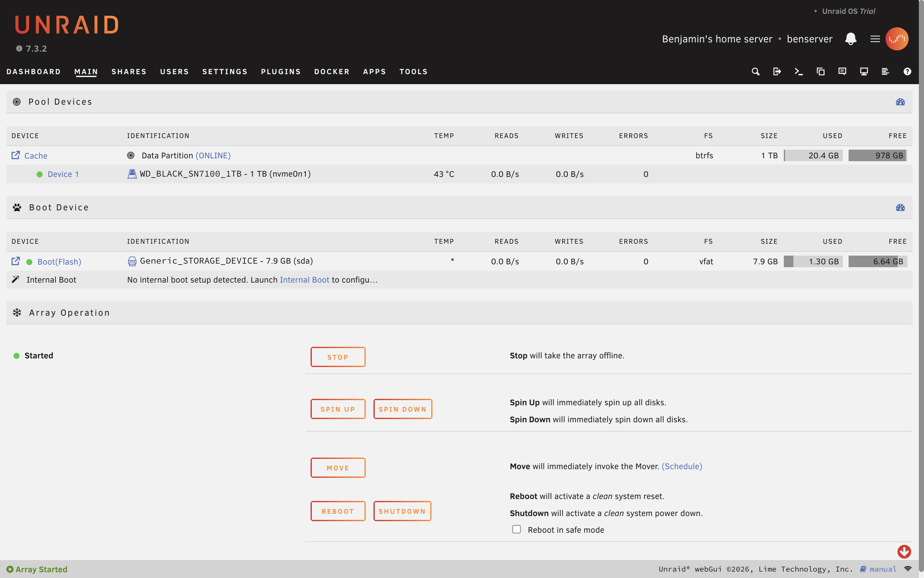Open the Plugins tab

[x=281, y=72]
